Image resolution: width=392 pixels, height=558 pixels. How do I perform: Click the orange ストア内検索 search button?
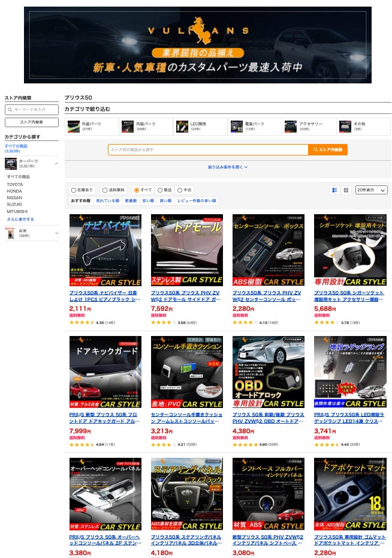pos(328,149)
